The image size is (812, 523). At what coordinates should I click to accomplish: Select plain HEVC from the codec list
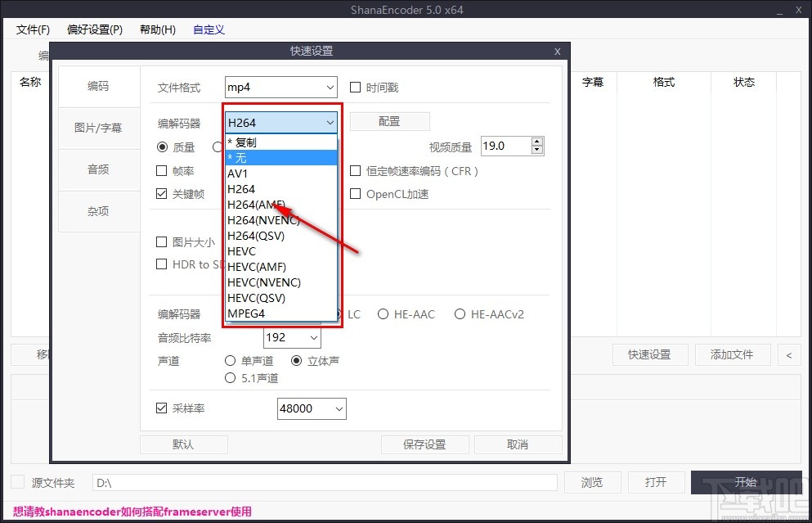point(281,251)
